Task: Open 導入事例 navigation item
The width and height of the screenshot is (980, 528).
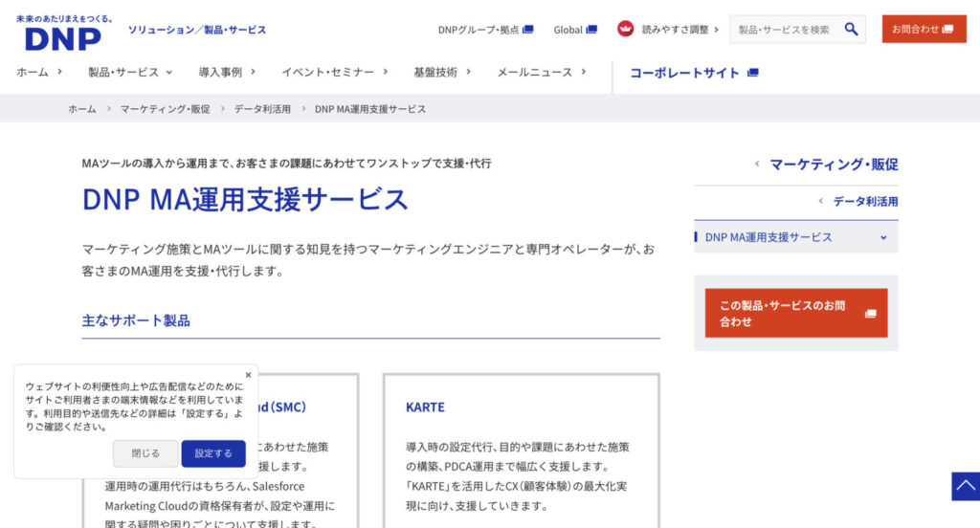Action: tap(227, 72)
